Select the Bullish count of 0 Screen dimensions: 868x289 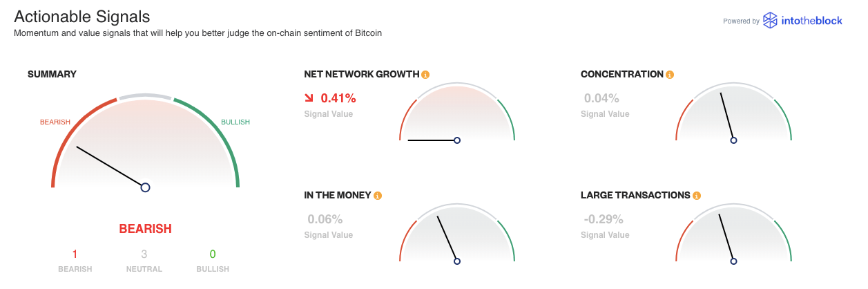pos(213,254)
